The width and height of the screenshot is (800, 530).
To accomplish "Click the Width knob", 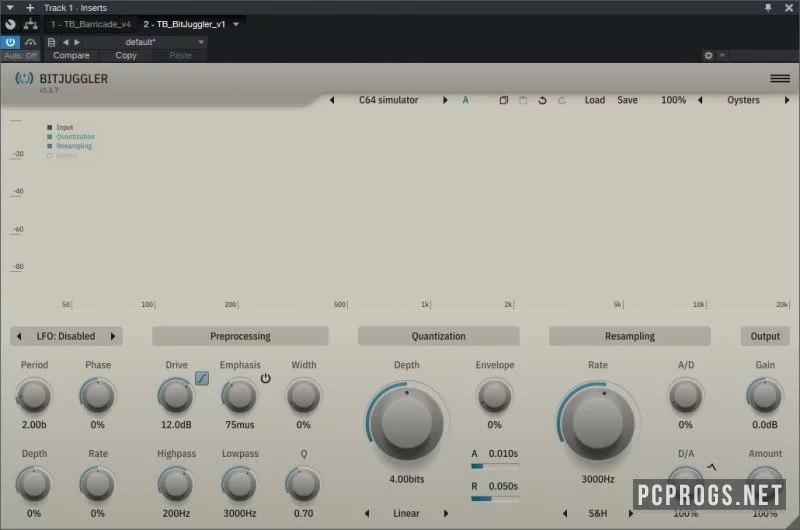I will pos(303,395).
